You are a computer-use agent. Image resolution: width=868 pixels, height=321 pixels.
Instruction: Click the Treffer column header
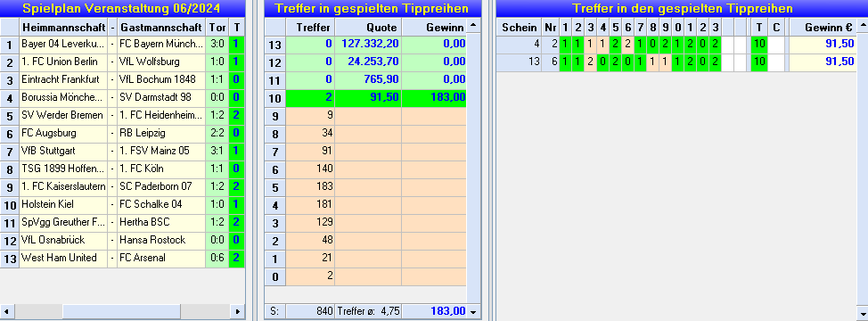point(310,27)
